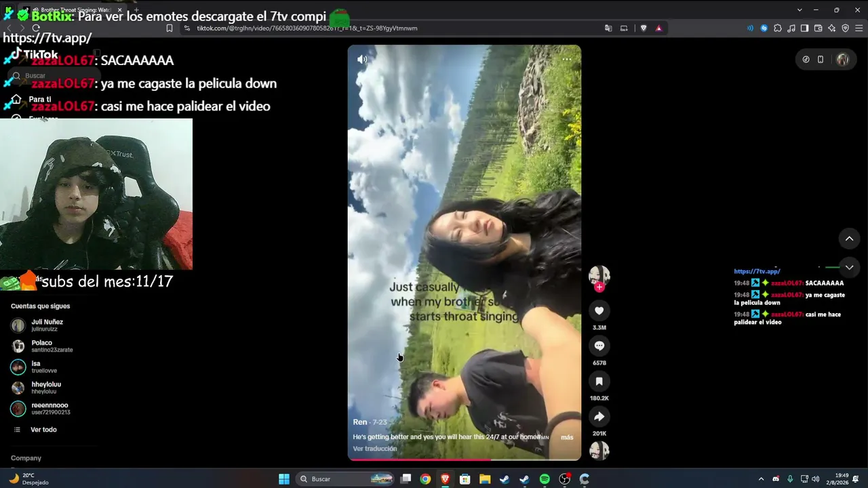Click the get app phone icon
868x488 pixels.
tap(821, 60)
